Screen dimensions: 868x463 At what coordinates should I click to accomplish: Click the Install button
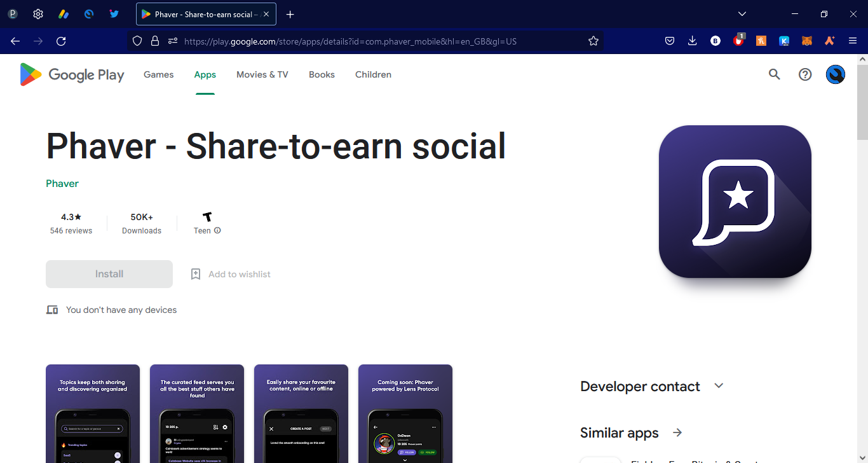[x=109, y=274]
